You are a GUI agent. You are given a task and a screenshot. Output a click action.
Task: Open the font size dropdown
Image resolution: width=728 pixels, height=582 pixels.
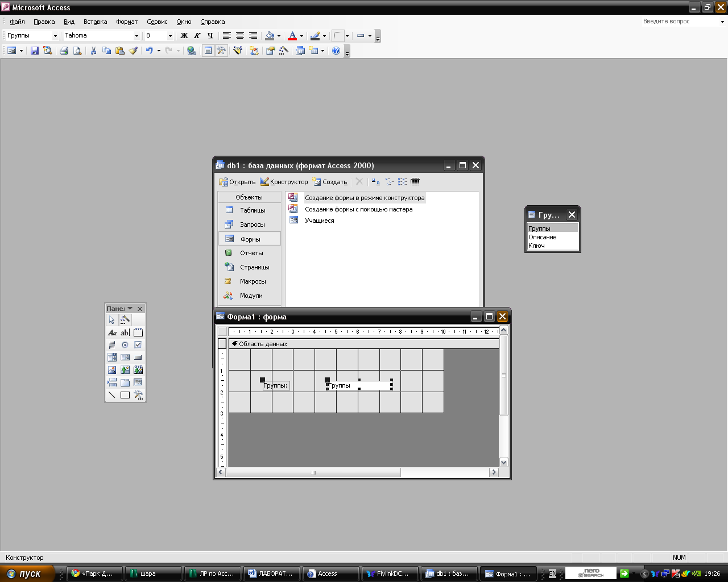click(x=170, y=36)
